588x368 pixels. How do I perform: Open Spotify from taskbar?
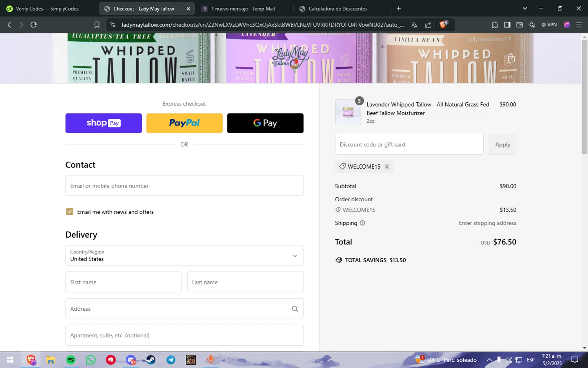(71, 360)
